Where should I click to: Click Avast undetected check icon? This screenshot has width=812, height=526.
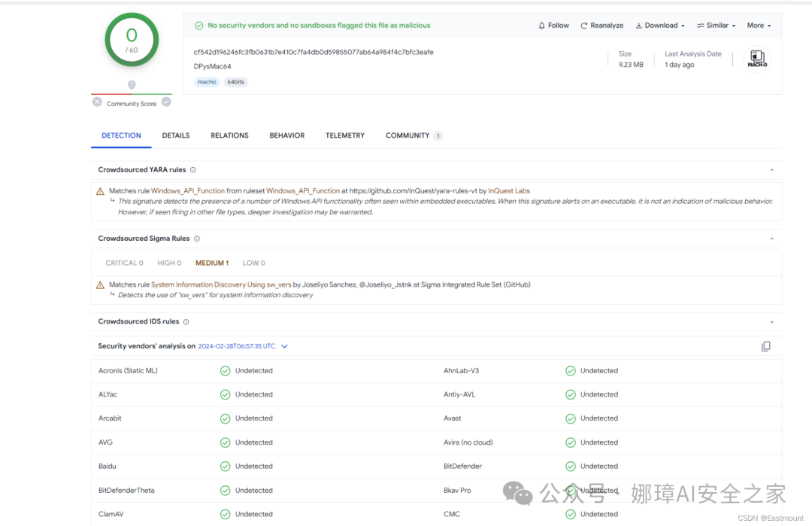click(571, 418)
